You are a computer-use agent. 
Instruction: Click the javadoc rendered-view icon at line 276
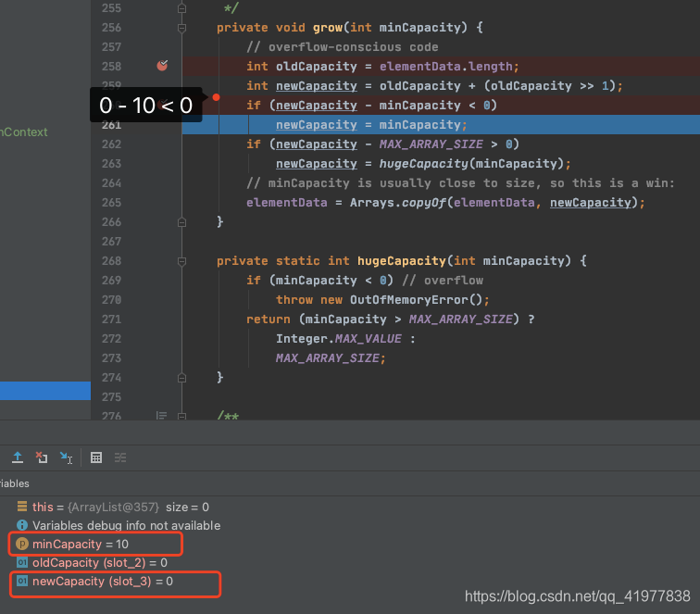click(x=162, y=416)
